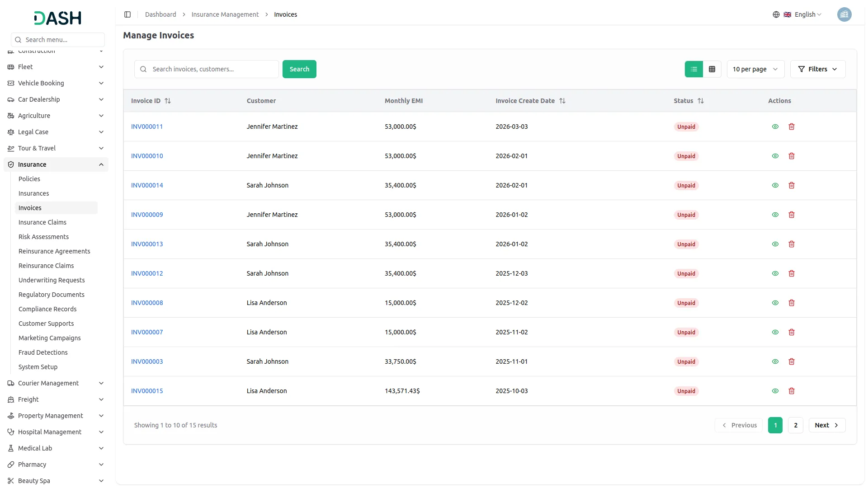The image size is (868, 488).
Task: Open the 10 per page dropdown
Action: pos(755,69)
